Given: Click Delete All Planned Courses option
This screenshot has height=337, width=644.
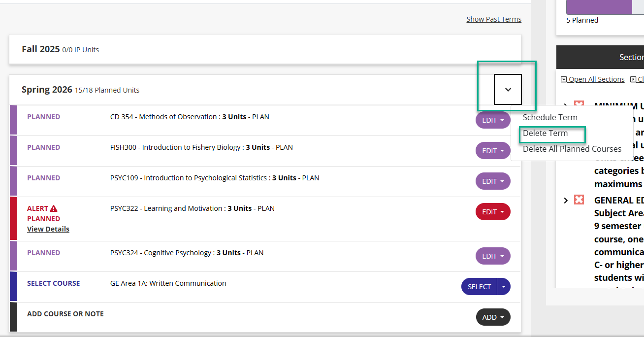Looking at the screenshot, I should click(572, 149).
